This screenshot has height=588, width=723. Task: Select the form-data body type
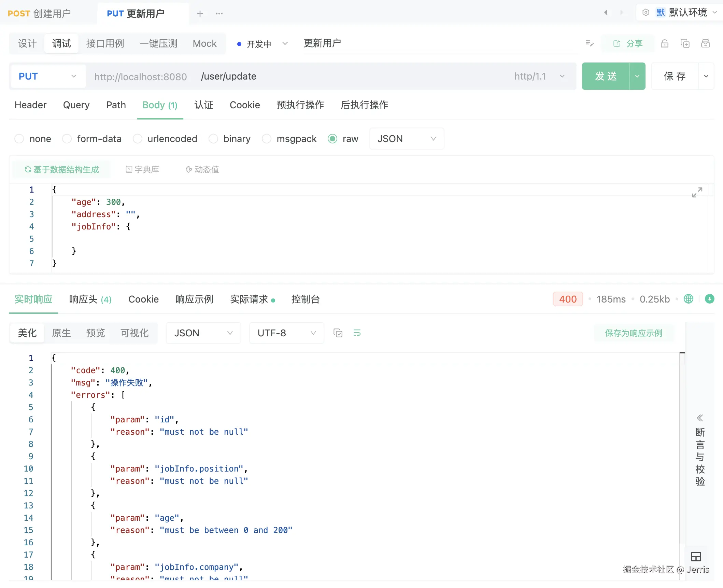point(67,139)
